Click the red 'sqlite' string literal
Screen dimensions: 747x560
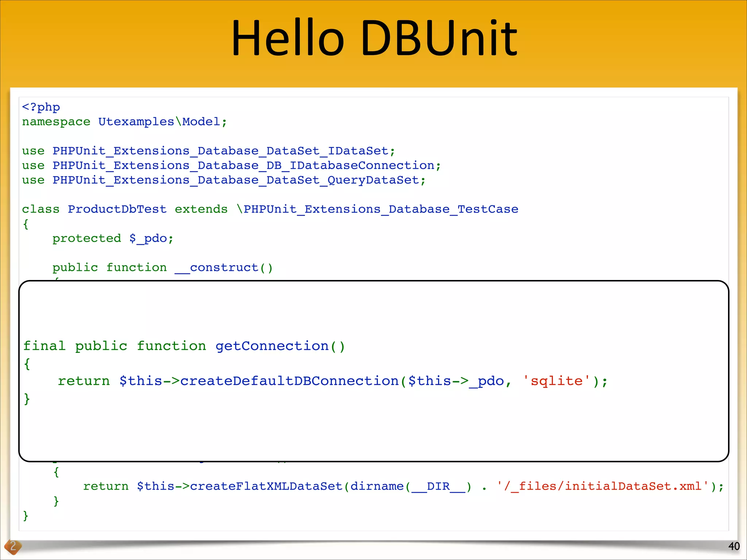click(x=556, y=381)
